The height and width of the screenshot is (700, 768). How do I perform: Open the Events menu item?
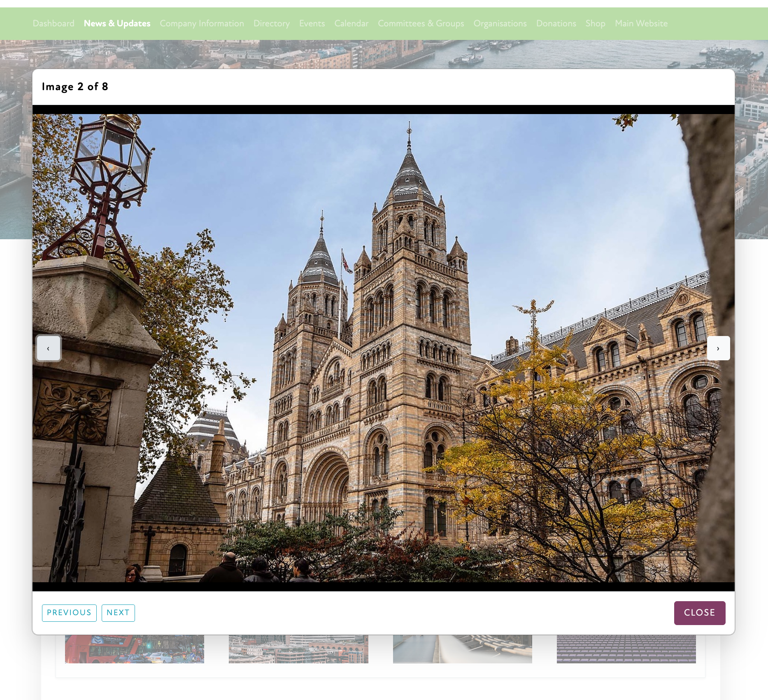tap(312, 23)
